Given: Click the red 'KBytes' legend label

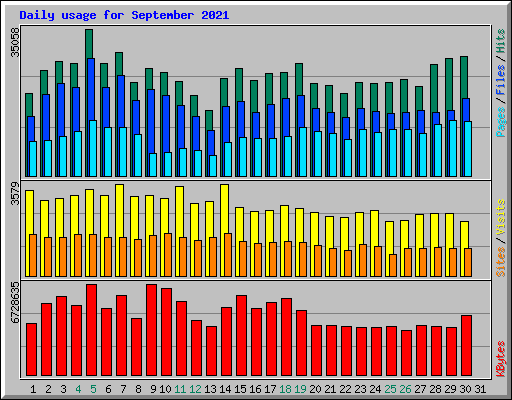Looking at the screenshot, I should coord(501,359).
